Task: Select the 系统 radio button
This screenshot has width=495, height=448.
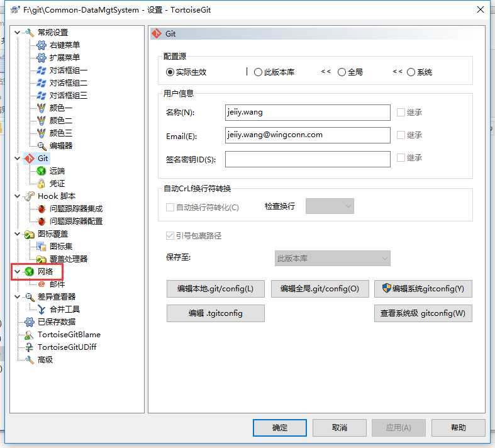Action: click(x=411, y=72)
